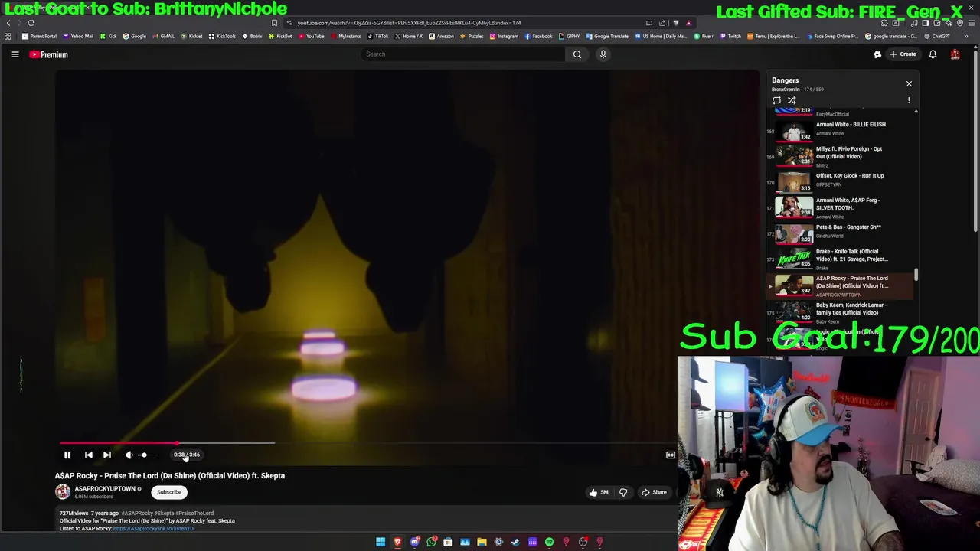The image size is (980, 551).
Task: Close the Bangers playlist panel
Action: point(909,83)
